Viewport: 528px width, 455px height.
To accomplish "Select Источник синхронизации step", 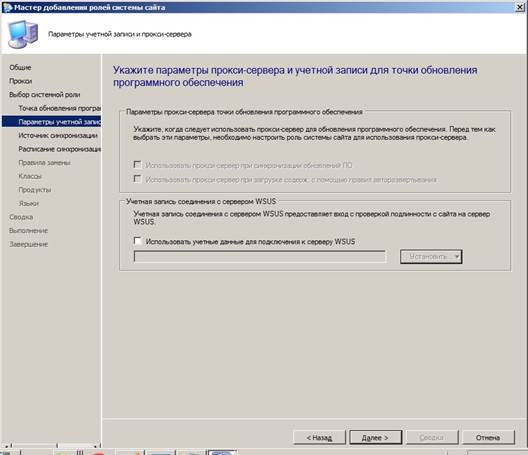I will tap(58, 135).
